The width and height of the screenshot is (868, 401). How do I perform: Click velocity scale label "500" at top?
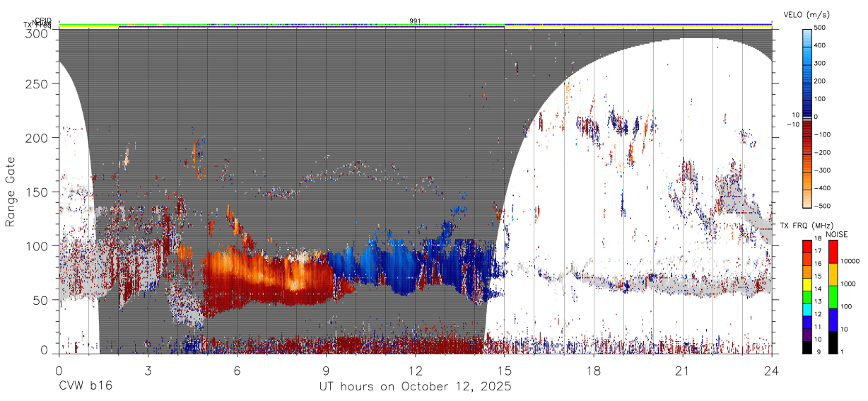(821, 28)
